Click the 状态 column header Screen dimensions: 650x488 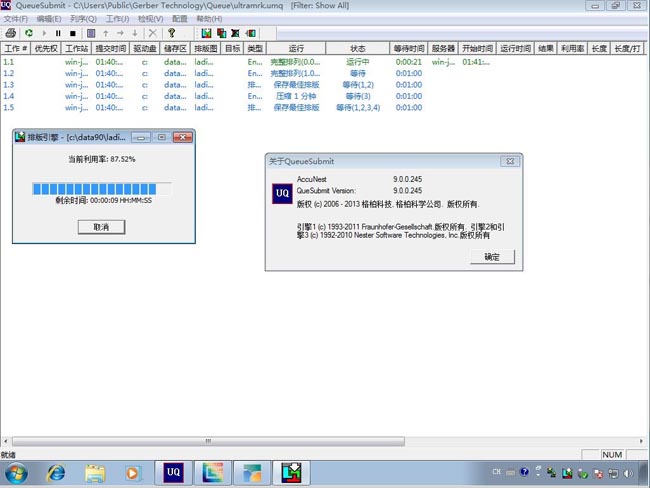tap(358, 49)
